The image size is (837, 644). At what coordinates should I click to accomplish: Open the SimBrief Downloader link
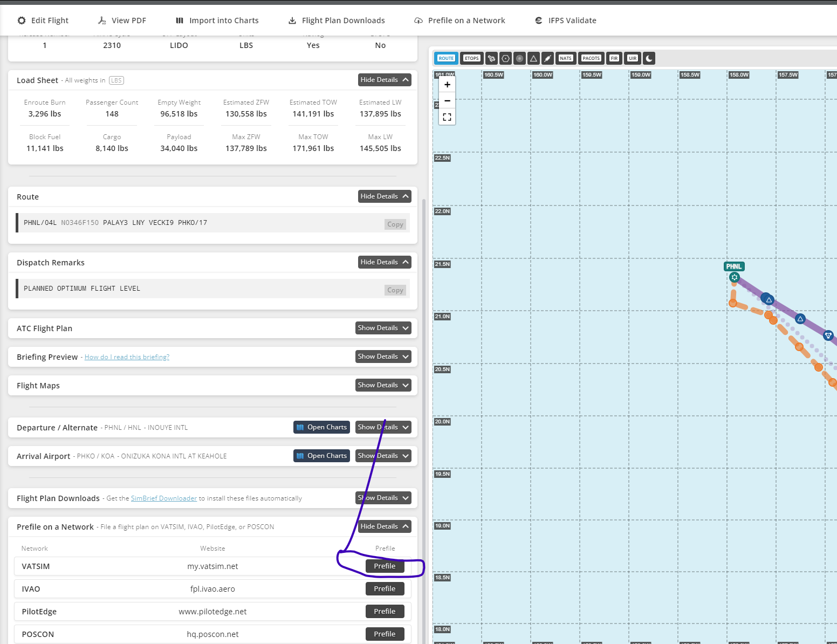coord(163,498)
